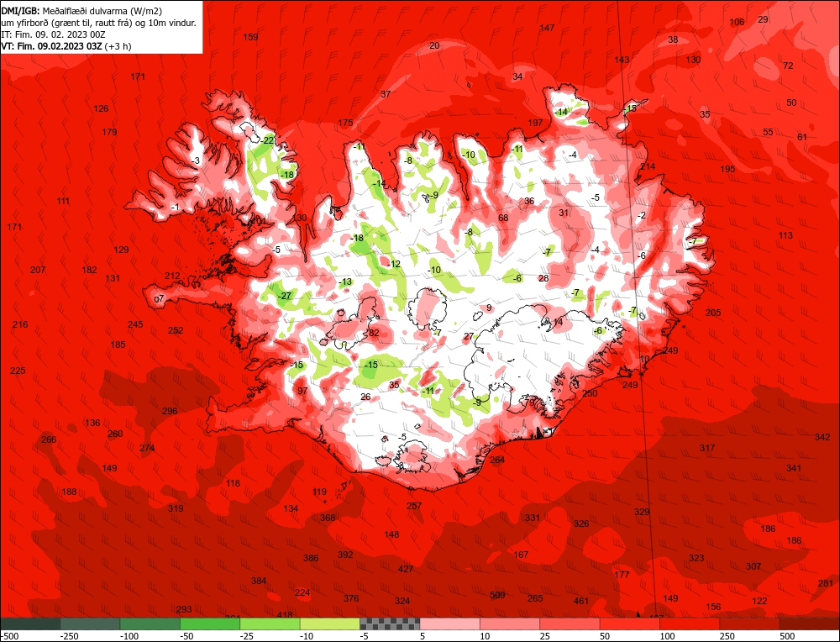Click the legend swatch between 250 and 500

click(x=750, y=624)
